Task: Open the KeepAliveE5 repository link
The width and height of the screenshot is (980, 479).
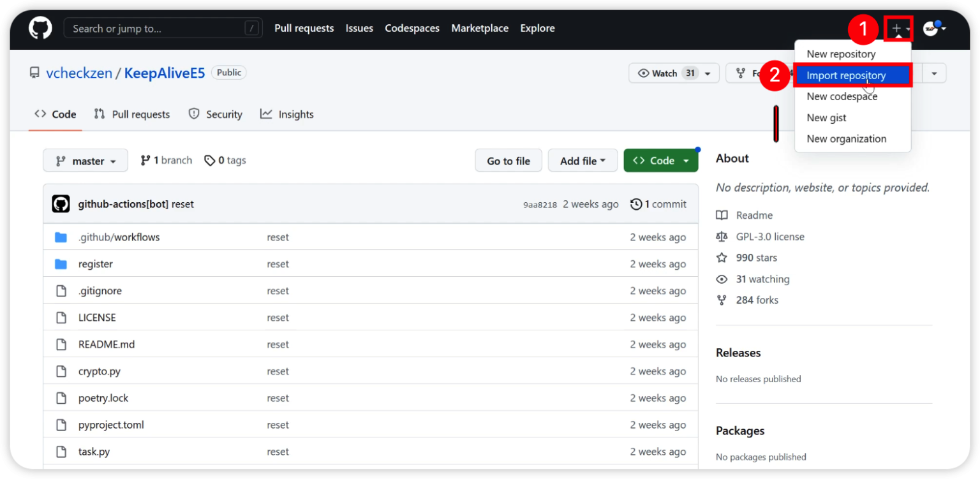Action: (x=165, y=73)
